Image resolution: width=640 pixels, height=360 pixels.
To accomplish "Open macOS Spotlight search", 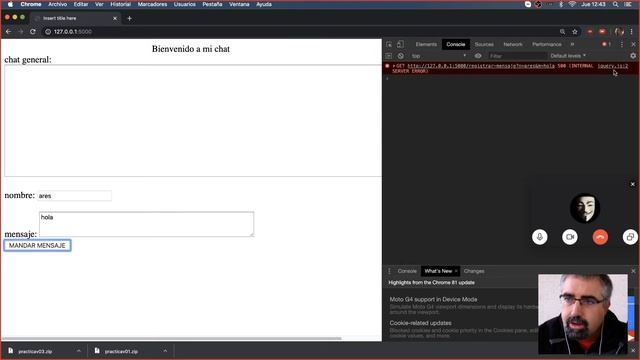I will 616,4.
